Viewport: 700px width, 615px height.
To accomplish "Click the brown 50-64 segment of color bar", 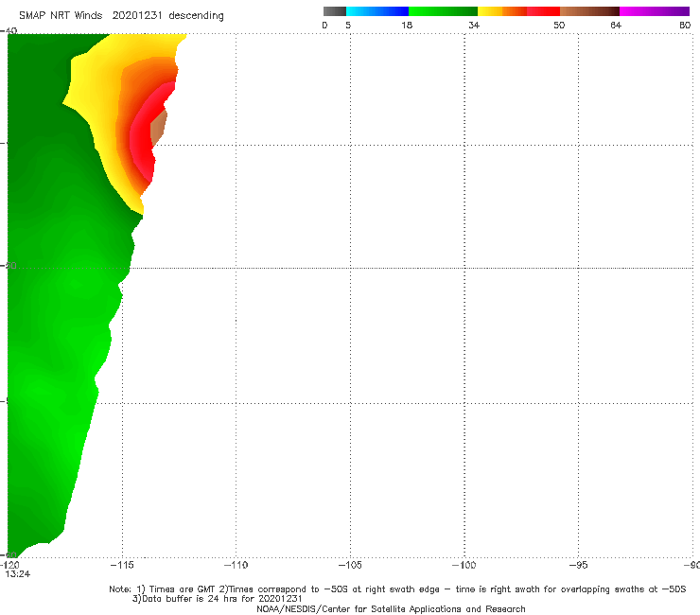I will pos(589,11).
